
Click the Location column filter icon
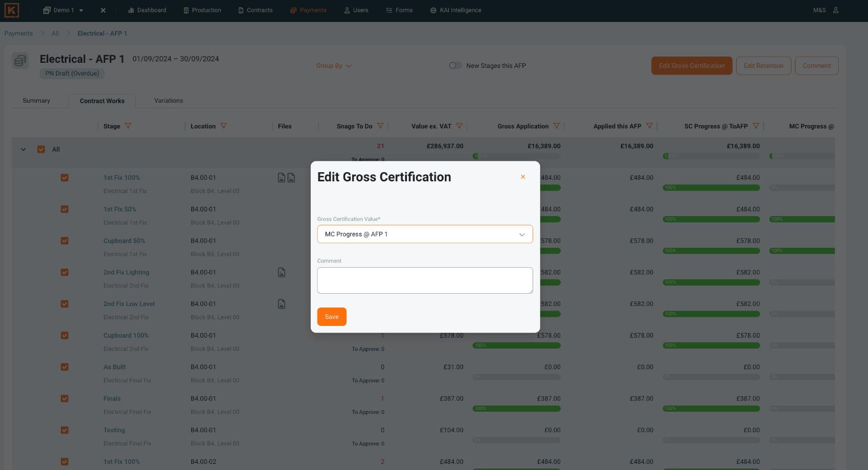[223, 126]
